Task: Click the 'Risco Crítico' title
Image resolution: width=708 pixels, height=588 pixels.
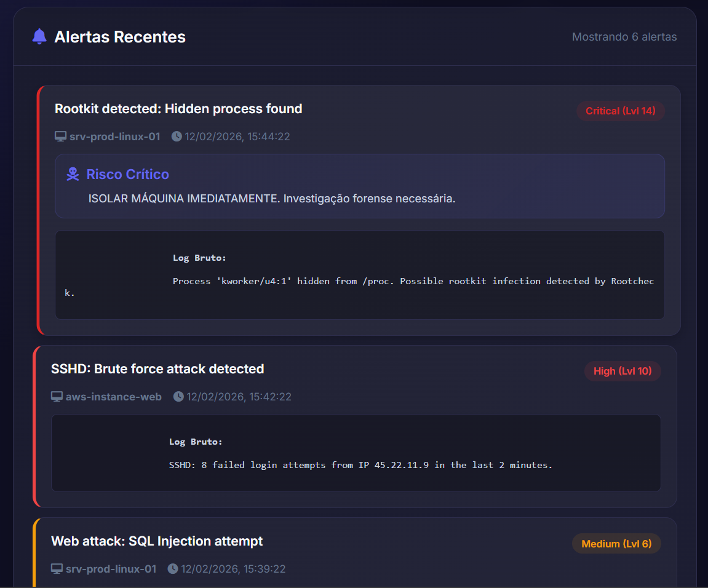Action: (128, 174)
